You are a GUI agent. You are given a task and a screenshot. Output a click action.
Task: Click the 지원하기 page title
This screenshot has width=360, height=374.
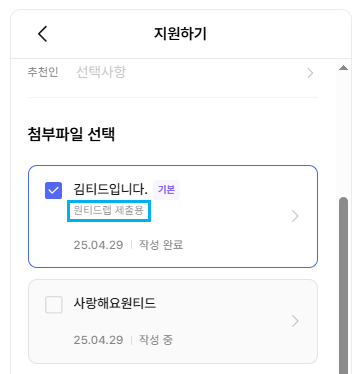(180, 34)
